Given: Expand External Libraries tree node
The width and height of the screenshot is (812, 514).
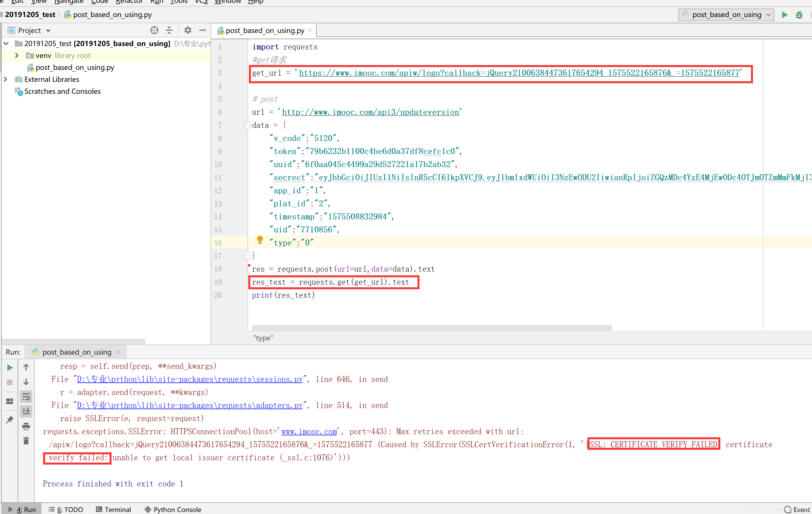Looking at the screenshot, I should click(x=5, y=79).
